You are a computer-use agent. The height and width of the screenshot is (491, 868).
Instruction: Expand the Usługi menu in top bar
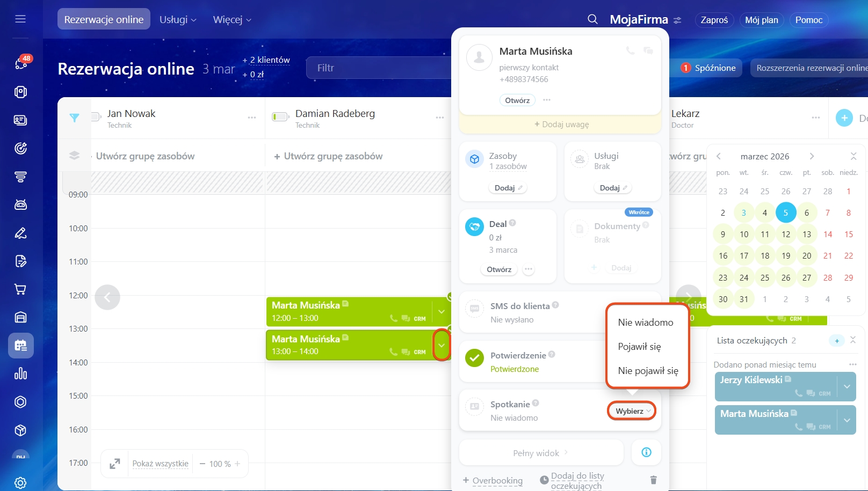178,20
